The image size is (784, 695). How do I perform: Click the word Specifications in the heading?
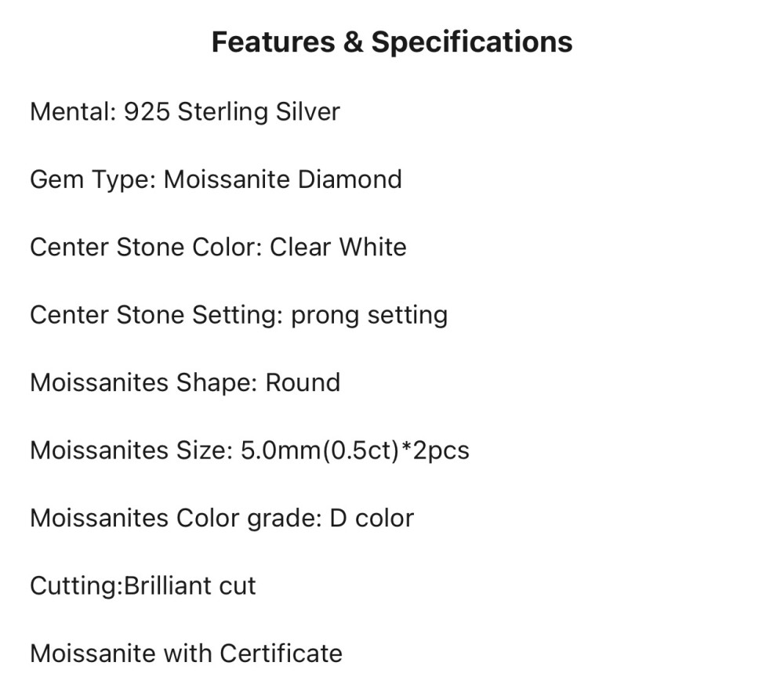point(472,42)
